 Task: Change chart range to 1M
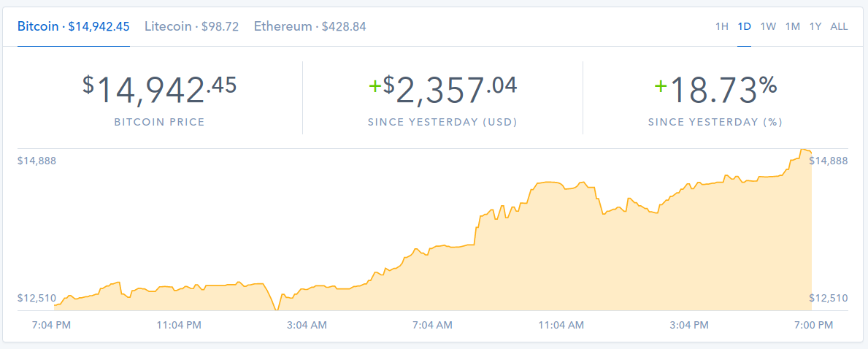792,27
